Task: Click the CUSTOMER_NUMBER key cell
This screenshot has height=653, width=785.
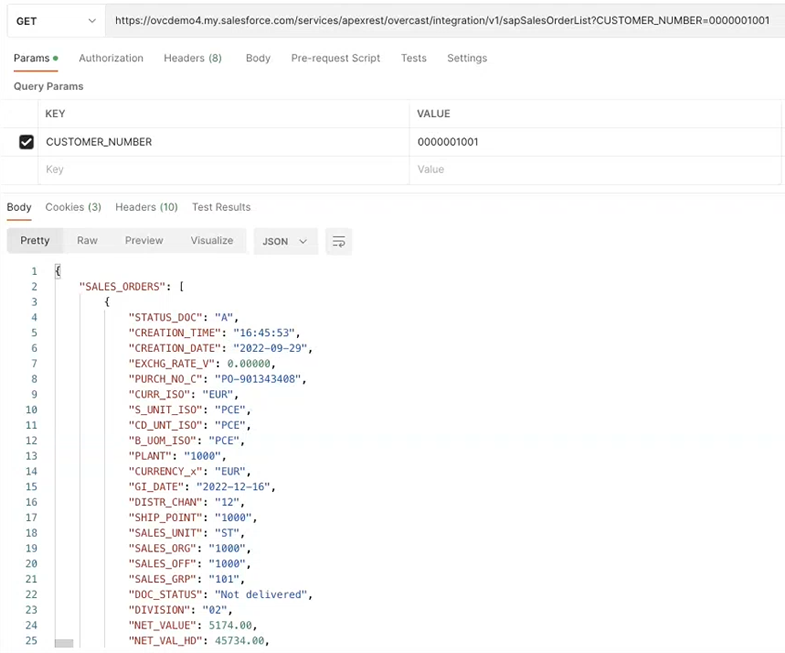Action: pyautogui.click(x=223, y=142)
